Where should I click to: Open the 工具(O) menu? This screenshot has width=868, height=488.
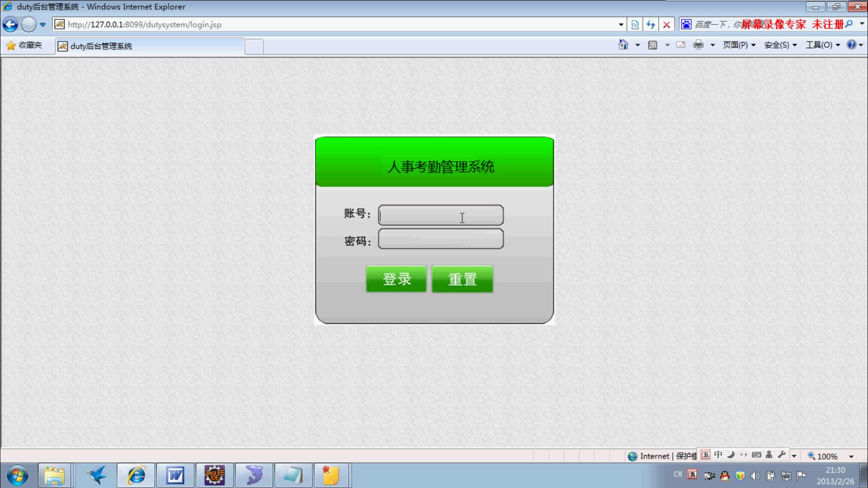pyautogui.click(x=823, y=45)
